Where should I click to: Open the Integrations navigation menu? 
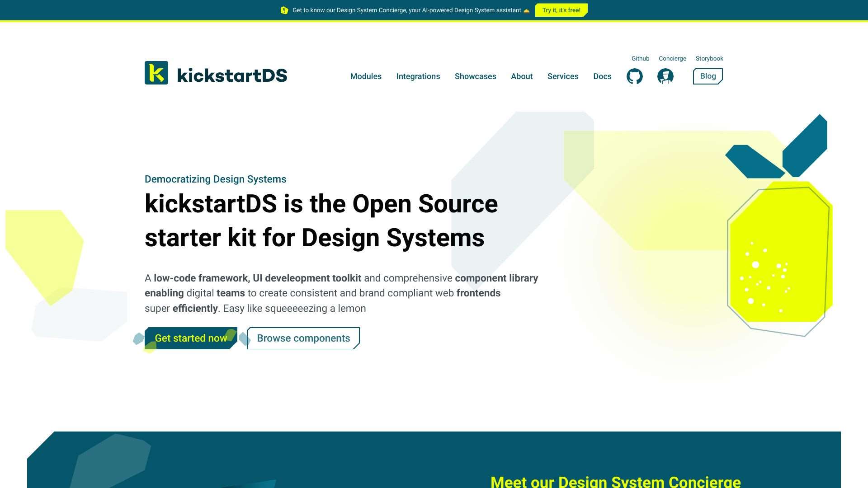418,76
